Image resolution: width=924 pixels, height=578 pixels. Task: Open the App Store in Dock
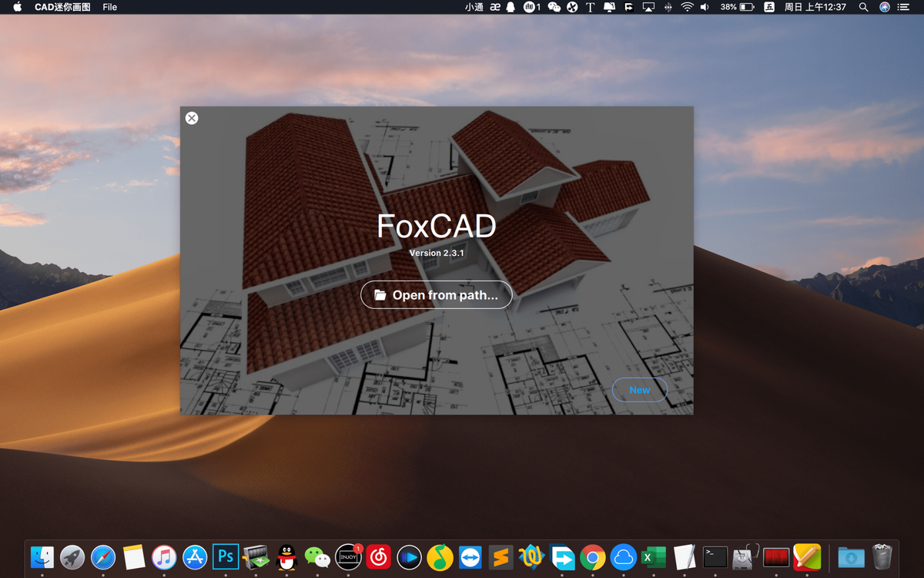coord(195,556)
